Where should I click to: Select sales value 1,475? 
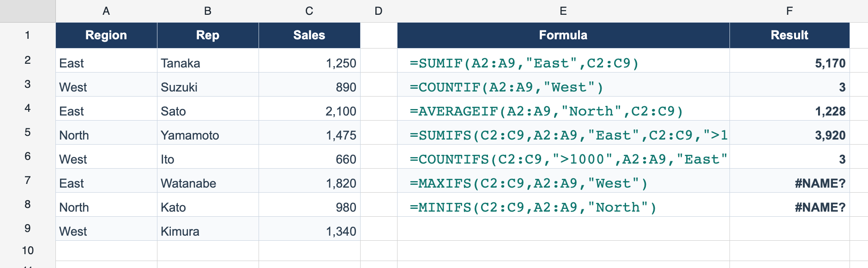click(309, 133)
